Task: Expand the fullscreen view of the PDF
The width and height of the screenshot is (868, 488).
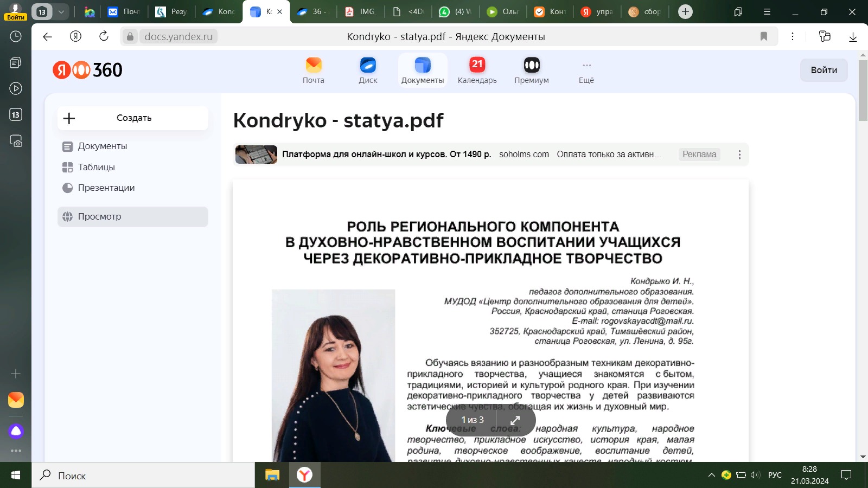Action: coord(515,420)
